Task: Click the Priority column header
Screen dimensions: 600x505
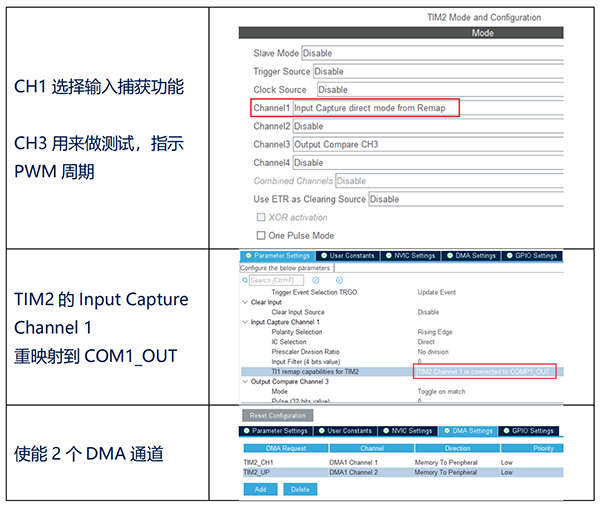Action: [x=532, y=448]
